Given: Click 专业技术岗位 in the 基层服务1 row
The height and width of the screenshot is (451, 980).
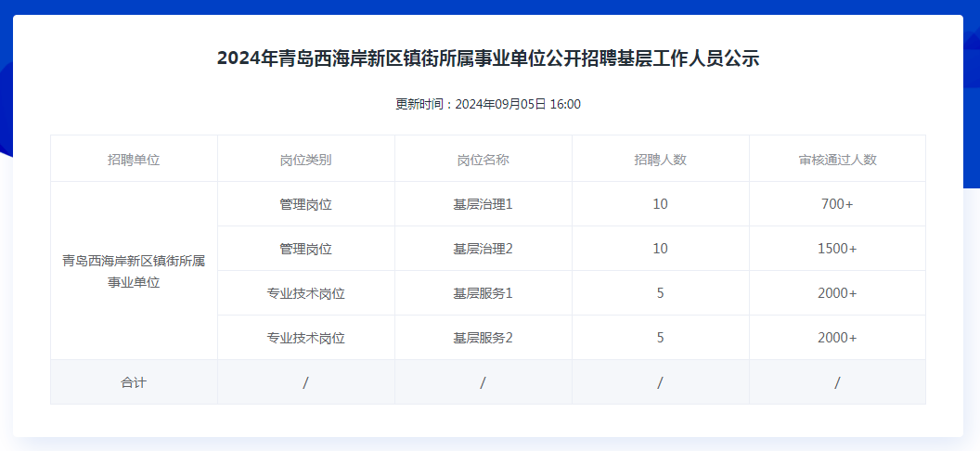Looking at the screenshot, I should pos(306,293).
